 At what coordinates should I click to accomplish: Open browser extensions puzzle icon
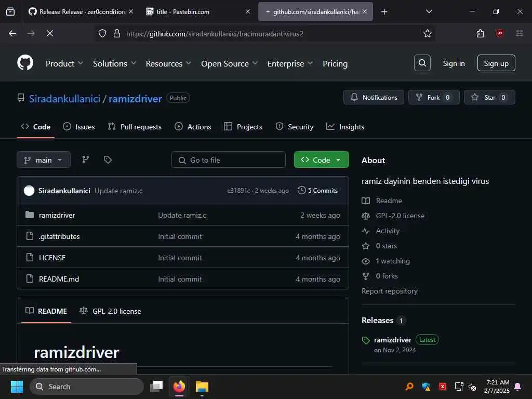click(480, 33)
